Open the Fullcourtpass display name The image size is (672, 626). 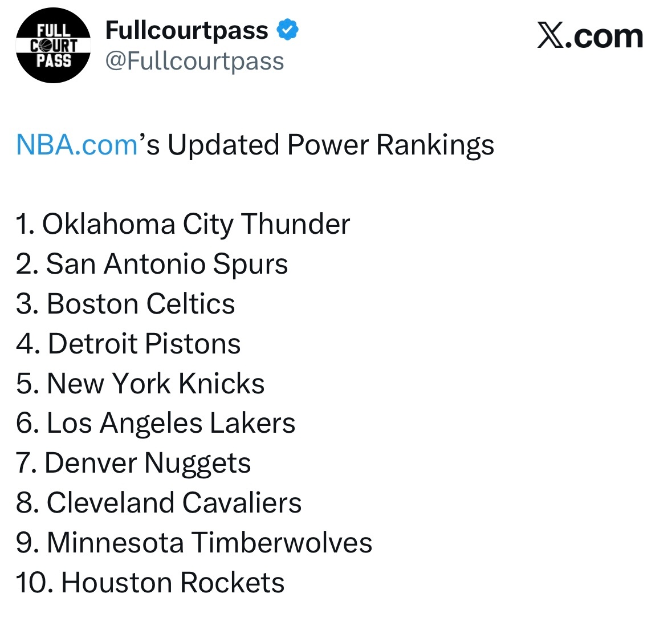coord(186,30)
